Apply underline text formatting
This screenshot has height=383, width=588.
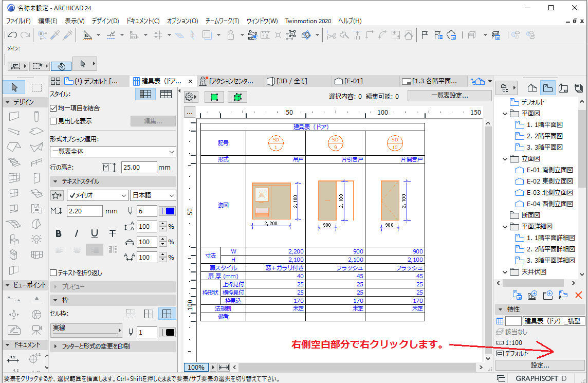pos(95,234)
